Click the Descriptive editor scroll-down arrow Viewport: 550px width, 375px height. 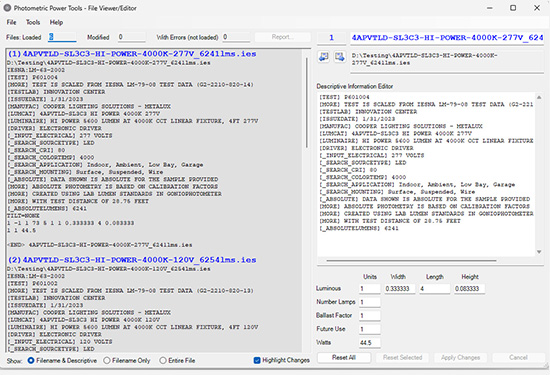click(539, 252)
